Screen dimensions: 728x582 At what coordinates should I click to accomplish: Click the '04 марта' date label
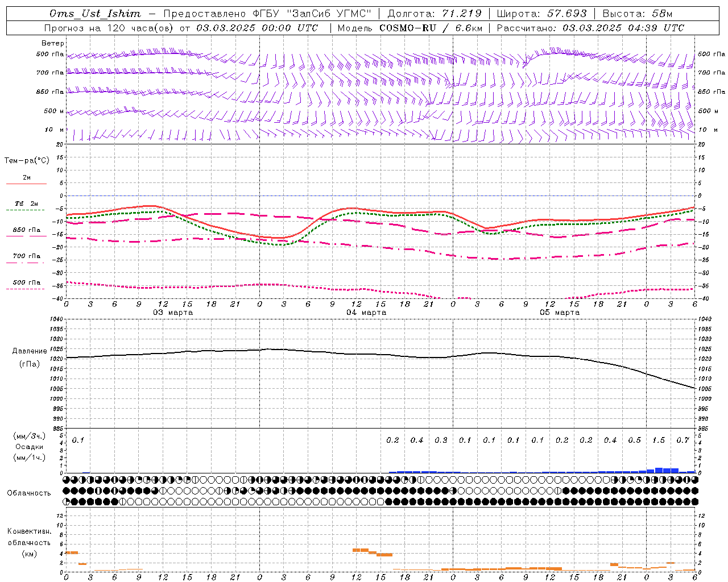coord(366,313)
